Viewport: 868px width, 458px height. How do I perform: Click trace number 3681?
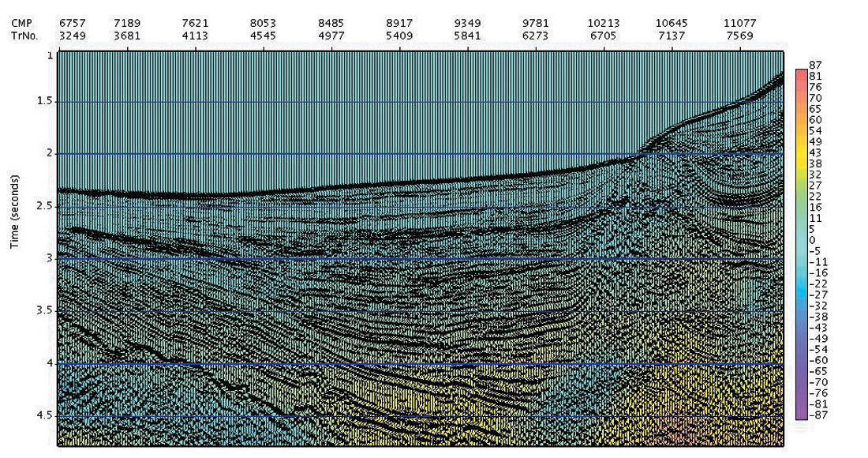tap(127, 36)
